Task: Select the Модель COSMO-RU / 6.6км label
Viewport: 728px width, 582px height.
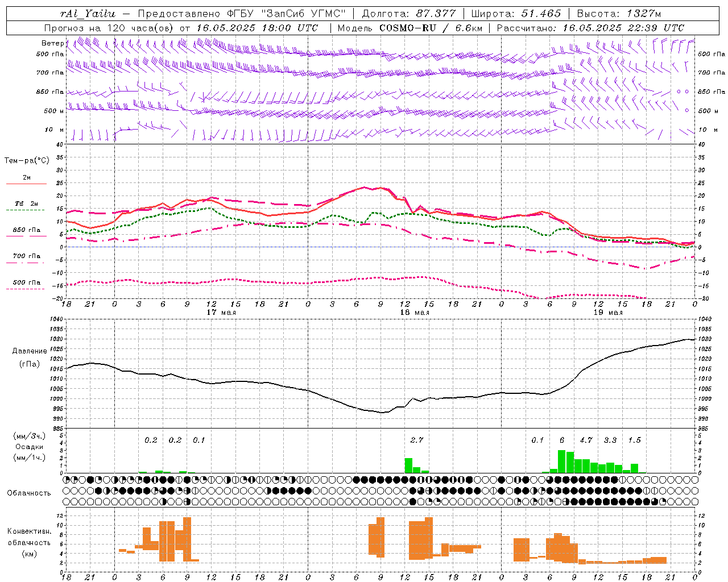Action: tap(410, 28)
